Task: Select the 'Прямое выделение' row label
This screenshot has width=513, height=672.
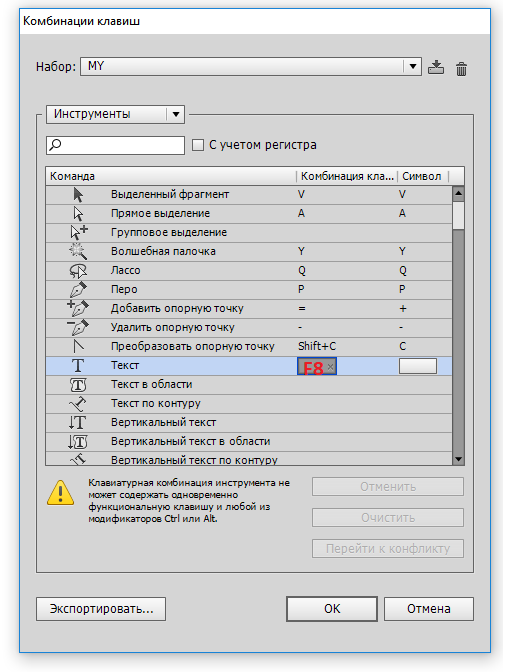Action: pos(160,213)
